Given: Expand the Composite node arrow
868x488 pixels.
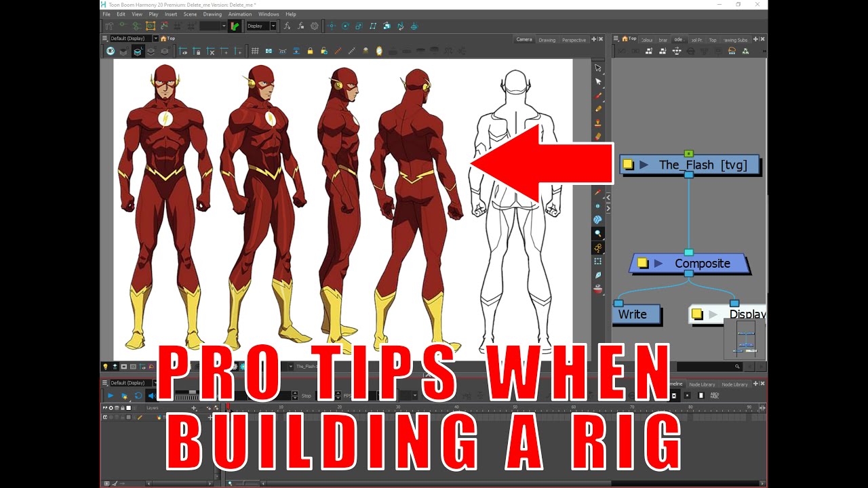Looking at the screenshot, I should click(658, 263).
